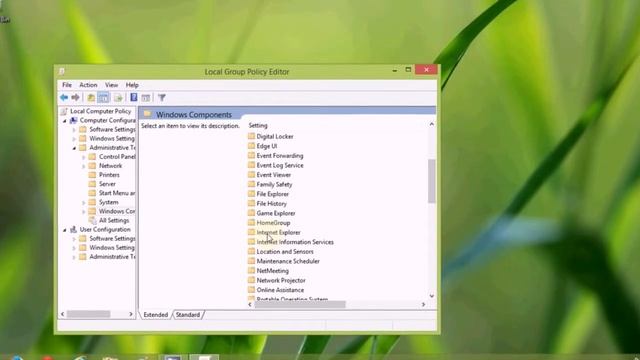Click the Computer Configuration node icon

tap(73, 120)
